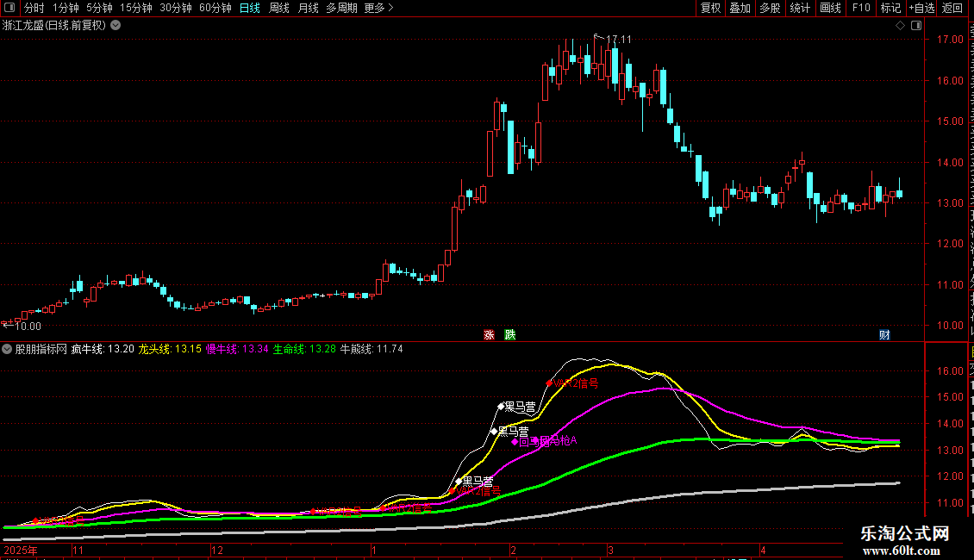Add stock via +自选 button
The image size is (974, 560).
[921, 8]
